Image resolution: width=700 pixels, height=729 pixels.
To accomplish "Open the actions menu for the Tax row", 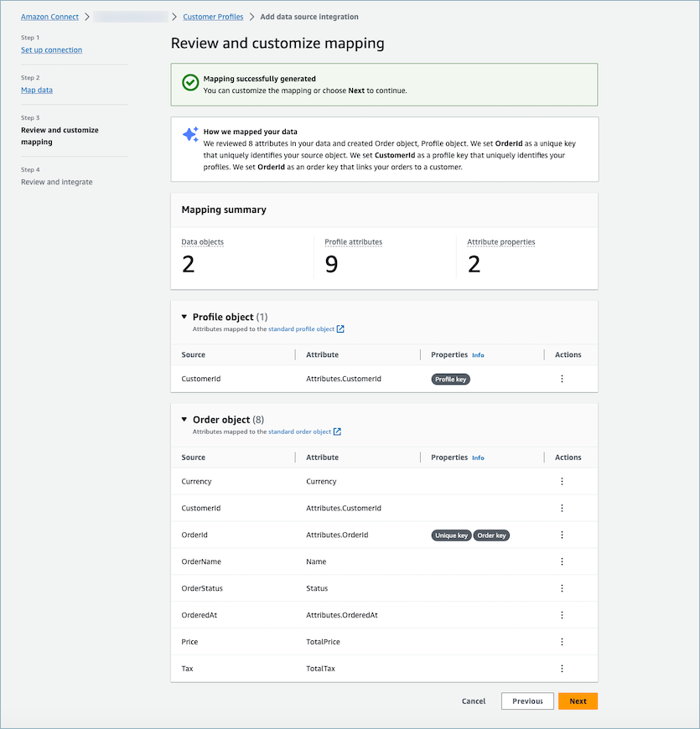I will point(563,669).
